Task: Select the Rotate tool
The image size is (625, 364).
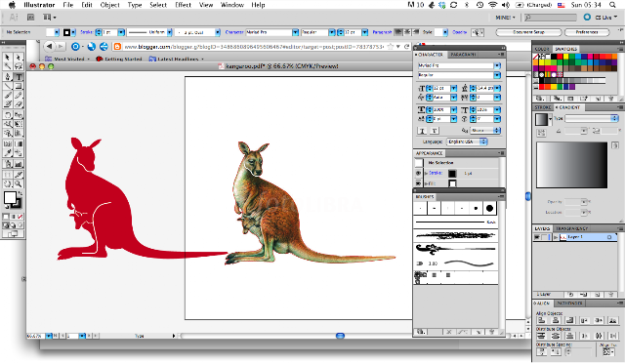Action: (x=8, y=115)
